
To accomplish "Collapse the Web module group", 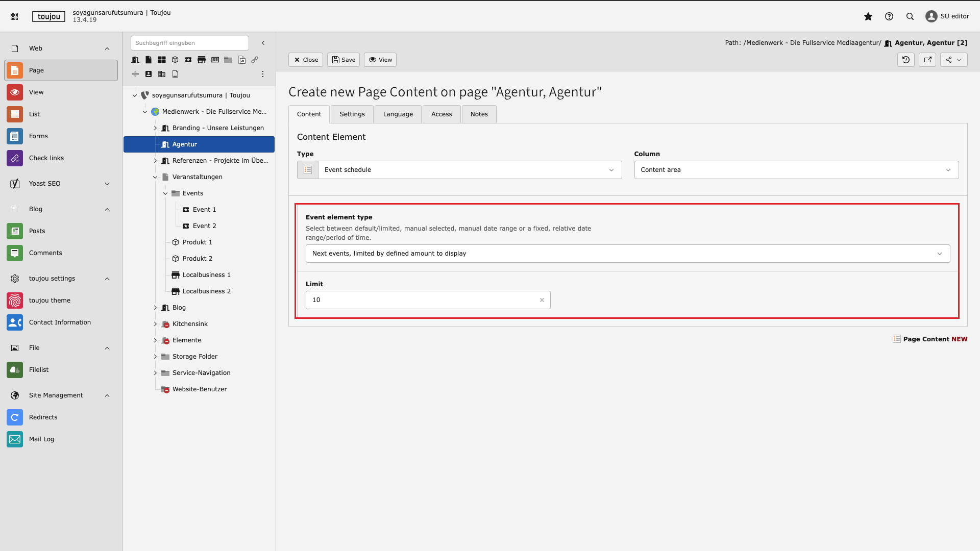I will tap(107, 48).
